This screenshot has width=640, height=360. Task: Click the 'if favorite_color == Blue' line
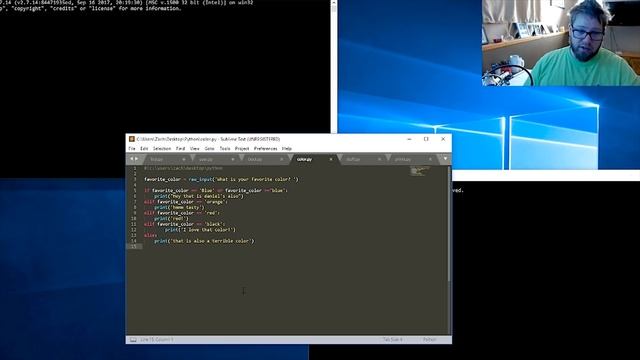(216, 191)
